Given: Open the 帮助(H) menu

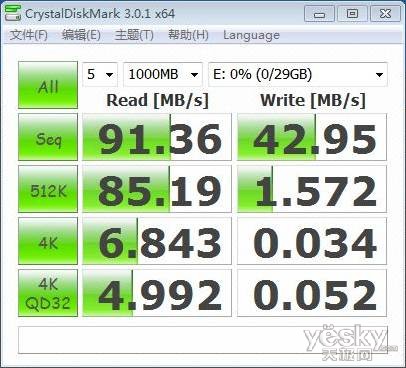Looking at the screenshot, I should [188, 35].
